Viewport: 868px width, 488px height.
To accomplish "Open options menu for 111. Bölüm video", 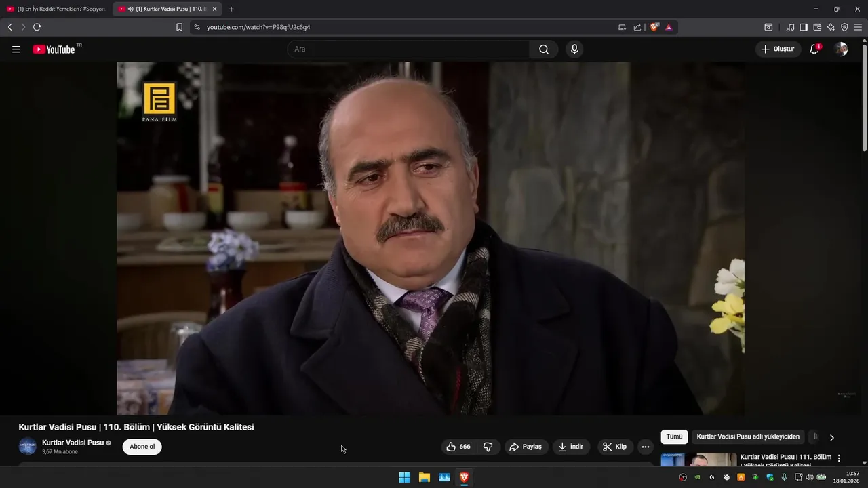I will coord(839,458).
